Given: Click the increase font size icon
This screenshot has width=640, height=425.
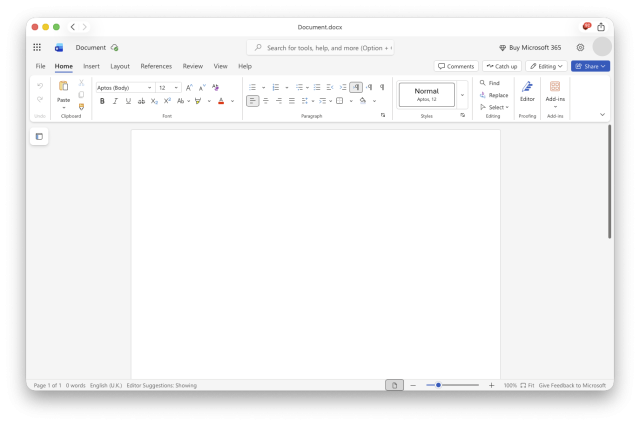Looking at the screenshot, I should point(189,87).
